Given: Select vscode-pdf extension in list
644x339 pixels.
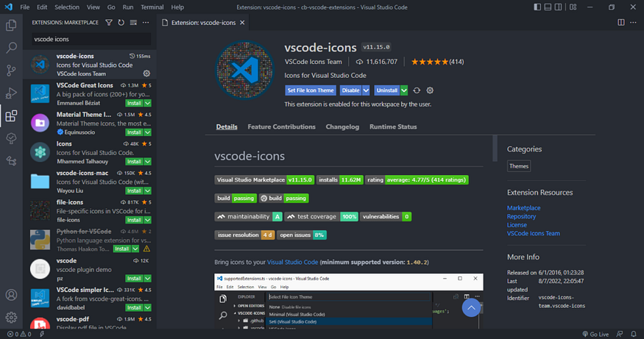Looking at the screenshot, I should (90, 322).
